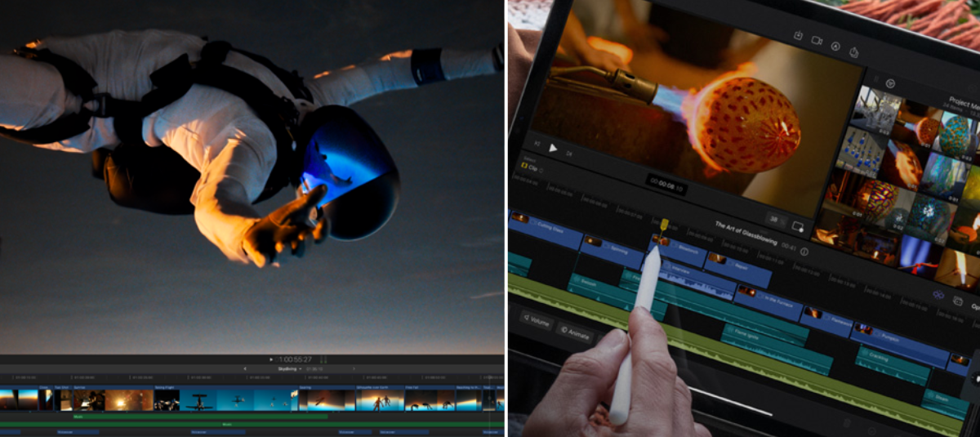Screen dimensions: 980x437
Task: Go to previous timeline with left history arrow
Action: coord(246,368)
